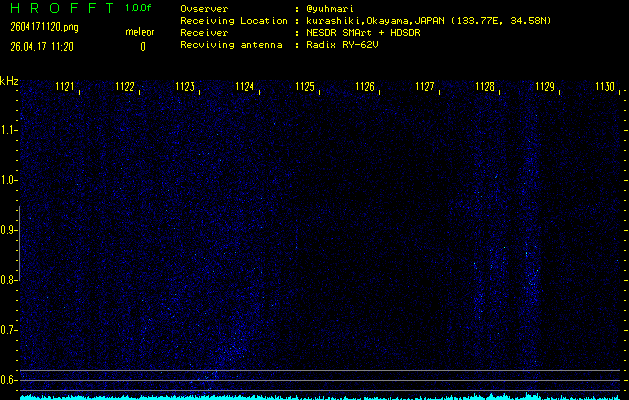The image size is (629, 400).
Task: Click the NESDR SMArt + HDSDR value
Action: pyautogui.click(x=363, y=33)
